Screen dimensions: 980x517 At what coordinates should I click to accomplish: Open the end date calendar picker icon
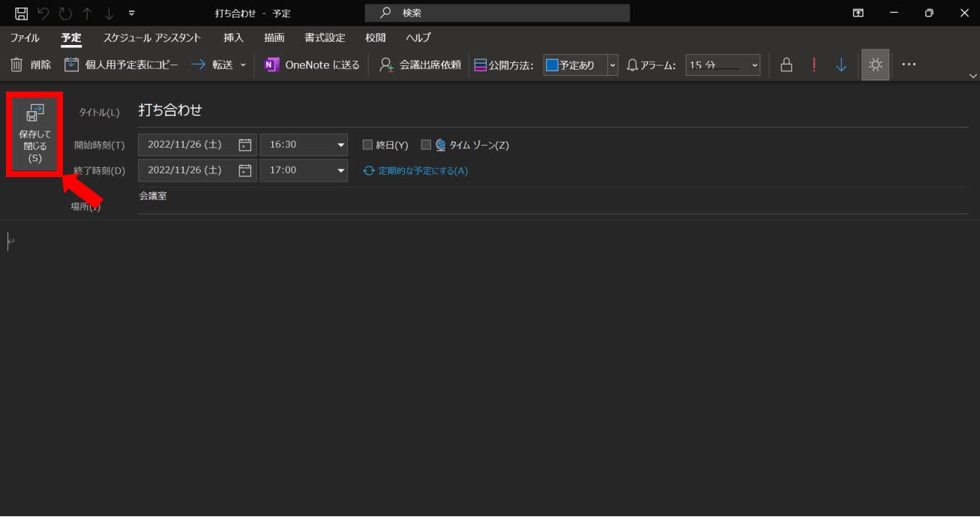244,170
